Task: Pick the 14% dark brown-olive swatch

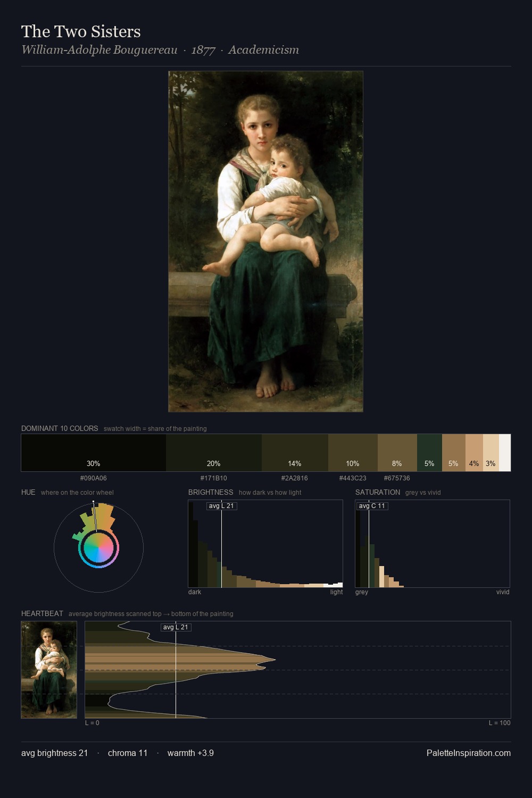Action: (x=295, y=453)
